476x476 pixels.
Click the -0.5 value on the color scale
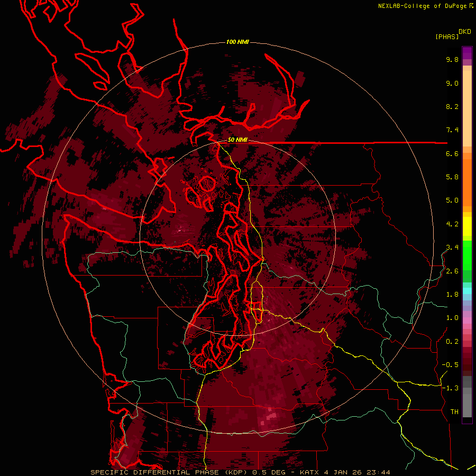[x=450, y=365]
